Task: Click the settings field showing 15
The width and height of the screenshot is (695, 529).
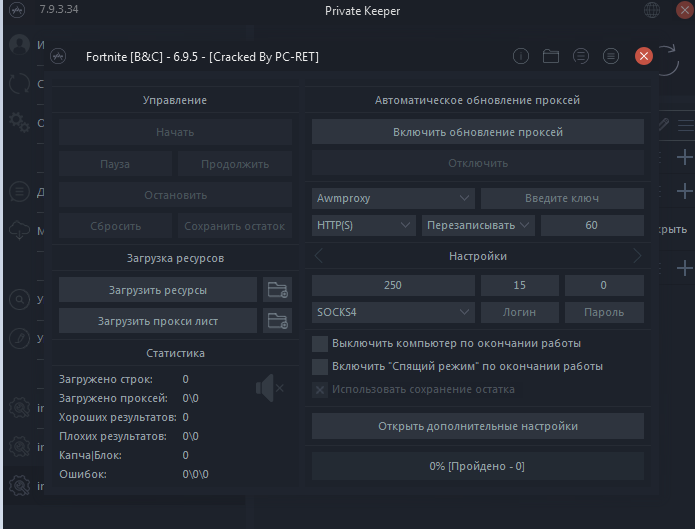Action: click(x=519, y=285)
